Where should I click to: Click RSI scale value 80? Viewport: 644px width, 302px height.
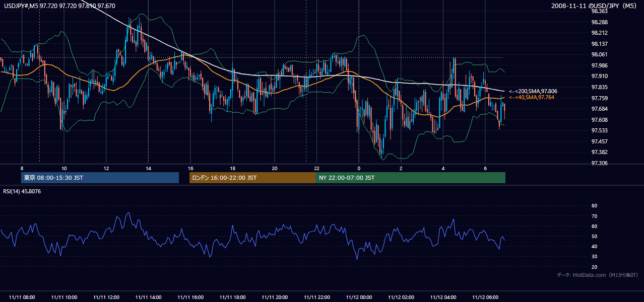(x=594, y=206)
